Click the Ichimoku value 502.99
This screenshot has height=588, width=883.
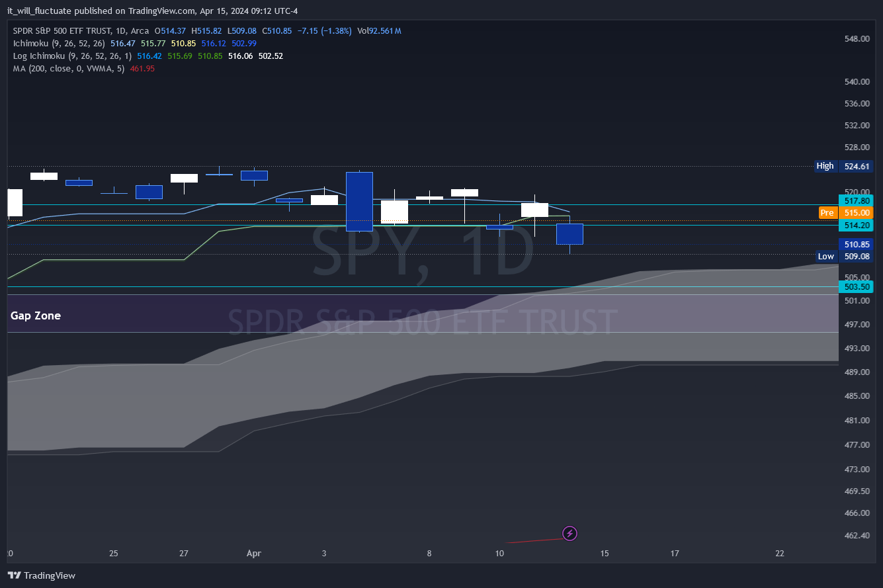click(x=244, y=43)
